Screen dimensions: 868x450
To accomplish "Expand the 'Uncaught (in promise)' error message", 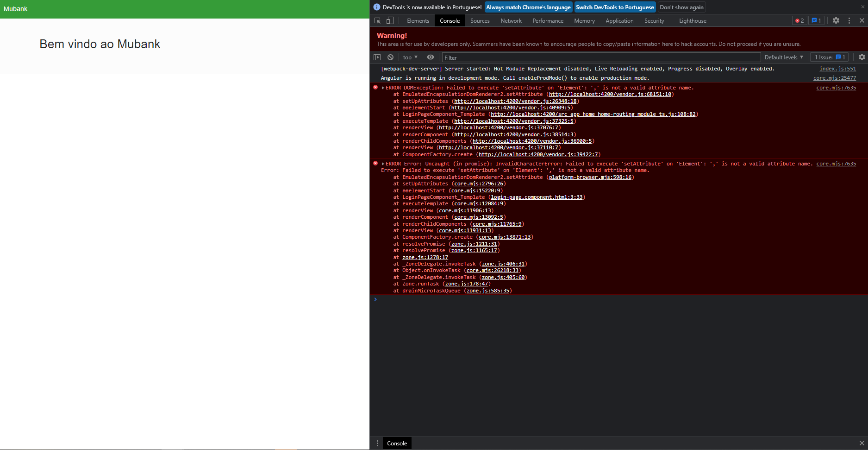I will pyautogui.click(x=383, y=164).
